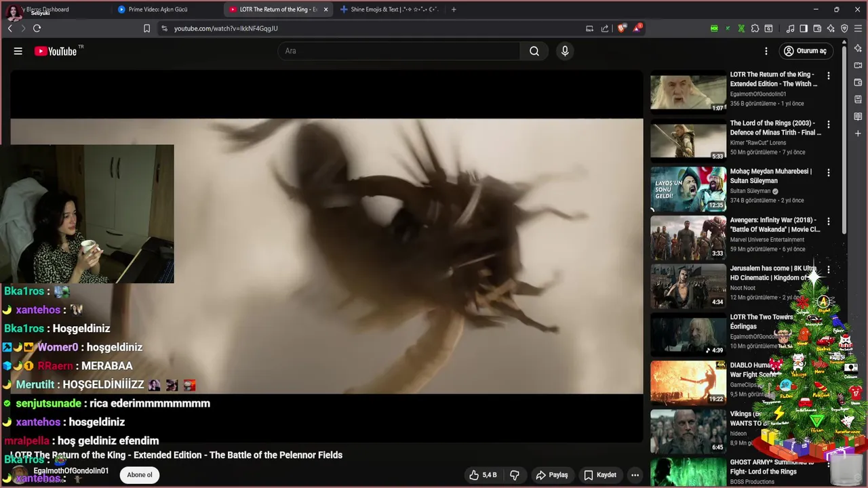Open options for Avengers Infinity War video
Screen dimensions: 868x488
(828, 222)
